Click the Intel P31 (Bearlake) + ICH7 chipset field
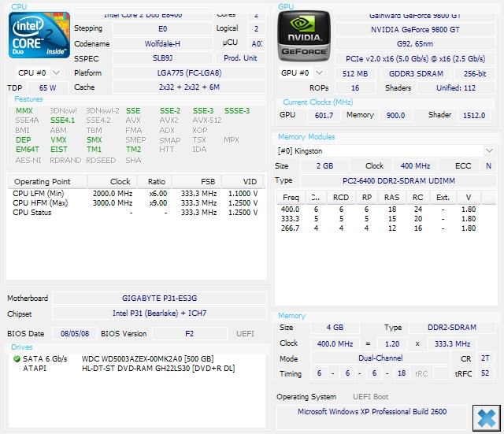The height and width of the screenshot is (434, 504). [x=159, y=313]
